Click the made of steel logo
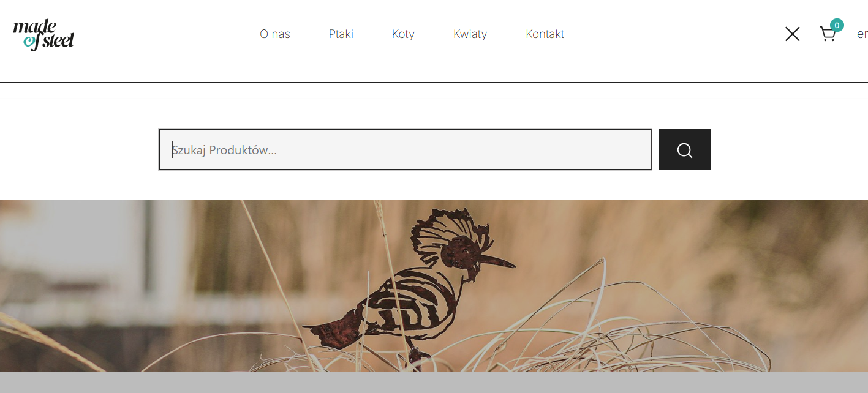The image size is (868, 393). coord(43,35)
